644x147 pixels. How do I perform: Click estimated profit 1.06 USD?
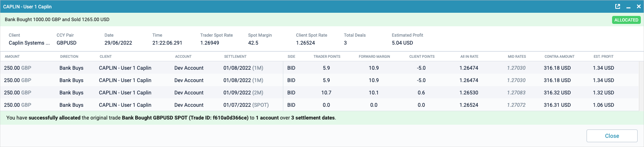603,105
